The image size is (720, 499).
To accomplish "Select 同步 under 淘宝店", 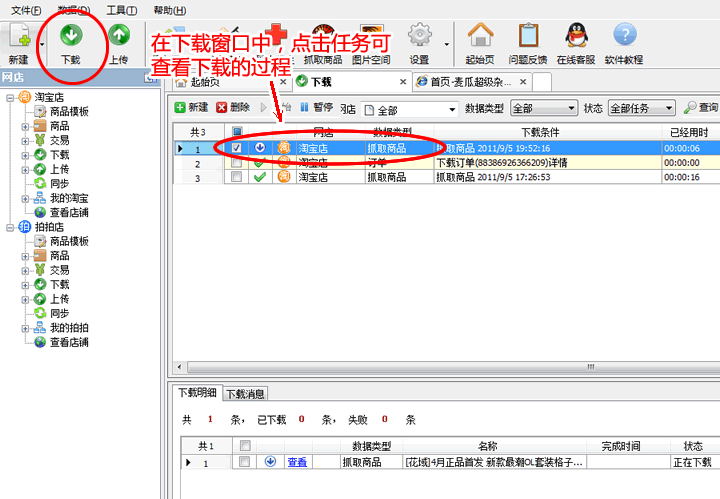I will pos(59,184).
